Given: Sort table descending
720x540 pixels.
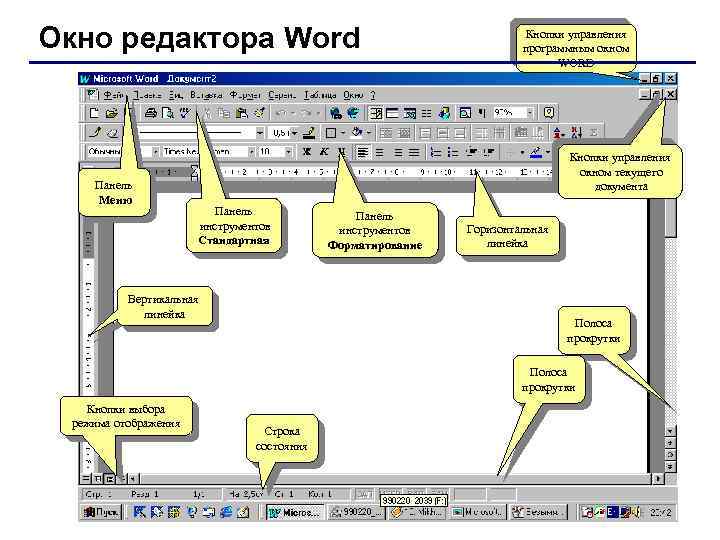Looking at the screenshot, I should (576, 133).
